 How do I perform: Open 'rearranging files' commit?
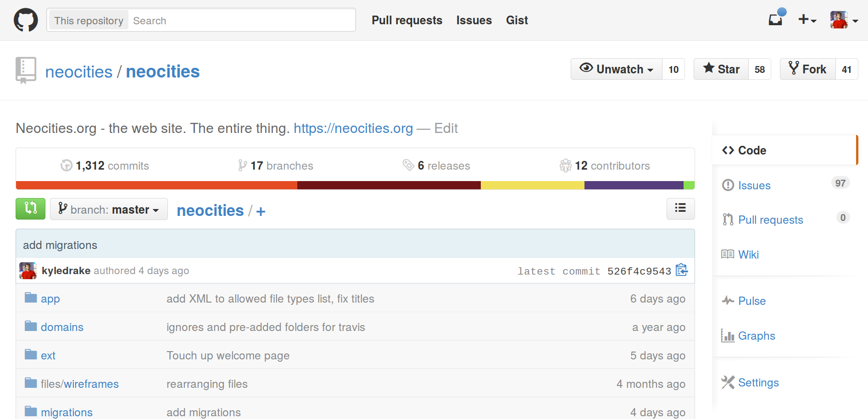[x=207, y=384]
